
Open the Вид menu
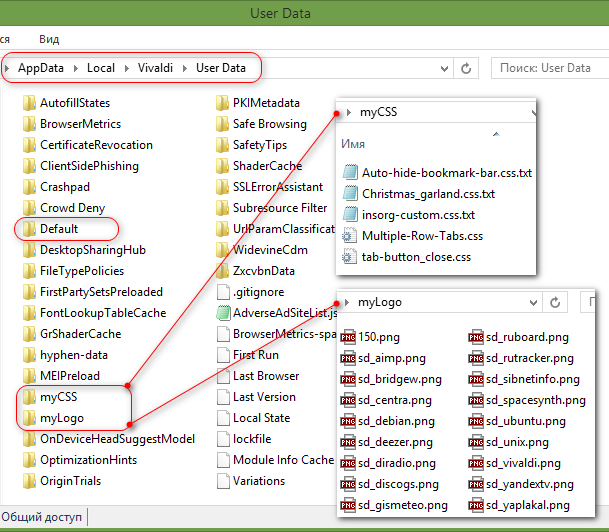click(49, 38)
